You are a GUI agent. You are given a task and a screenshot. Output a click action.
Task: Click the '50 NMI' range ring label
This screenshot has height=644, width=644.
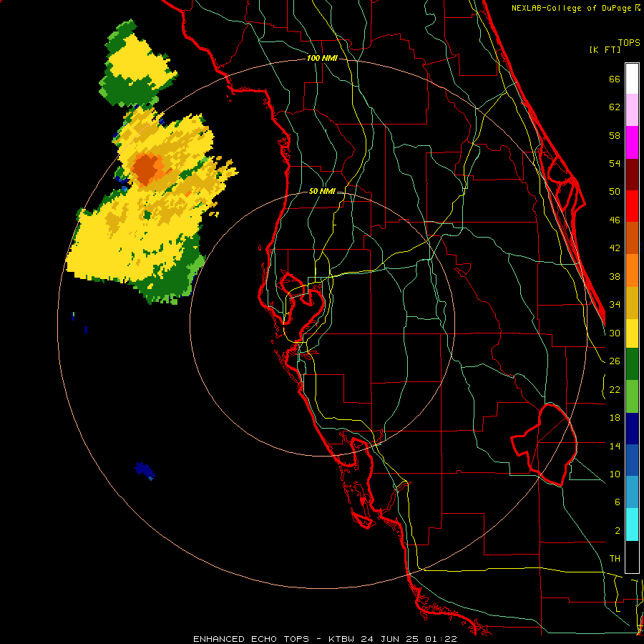pyautogui.click(x=322, y=191)
